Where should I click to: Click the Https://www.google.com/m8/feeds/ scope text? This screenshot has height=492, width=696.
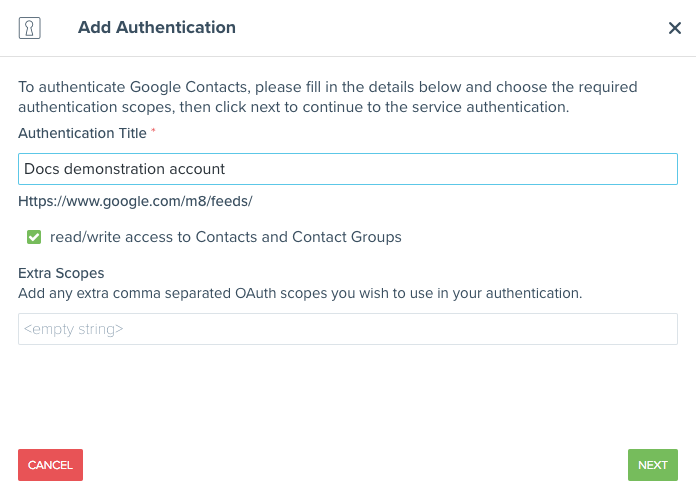135,201
